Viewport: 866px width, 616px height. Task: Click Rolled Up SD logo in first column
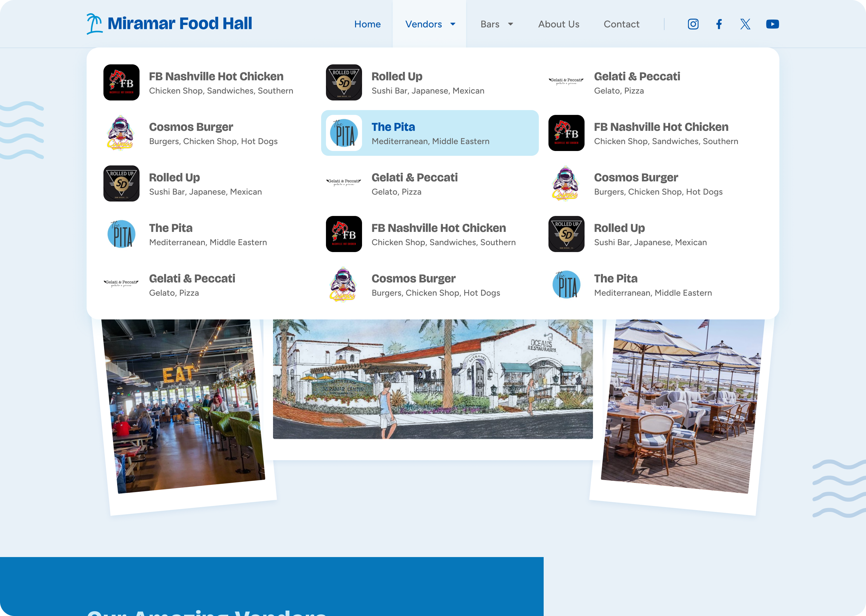pyautogui.click(x=121, y=183)
